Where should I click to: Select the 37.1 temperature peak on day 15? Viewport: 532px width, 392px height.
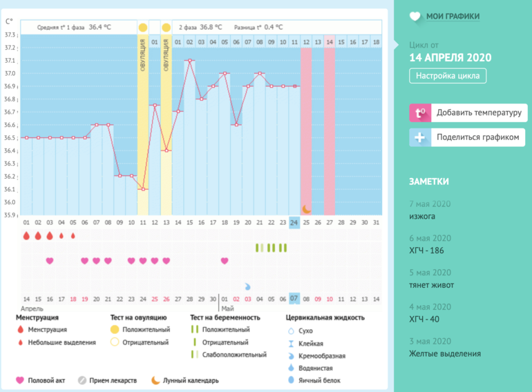(x=189, y=60)
